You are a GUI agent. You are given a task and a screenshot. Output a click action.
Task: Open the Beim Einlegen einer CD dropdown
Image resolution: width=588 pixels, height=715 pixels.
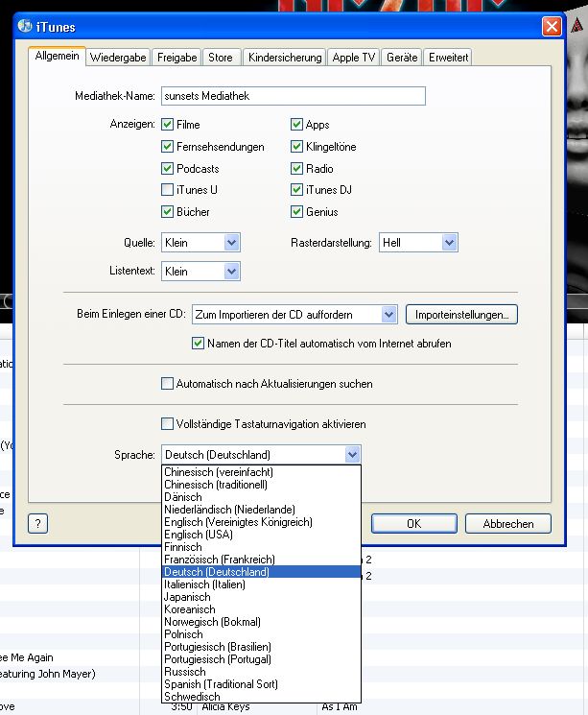coord(294,315)
